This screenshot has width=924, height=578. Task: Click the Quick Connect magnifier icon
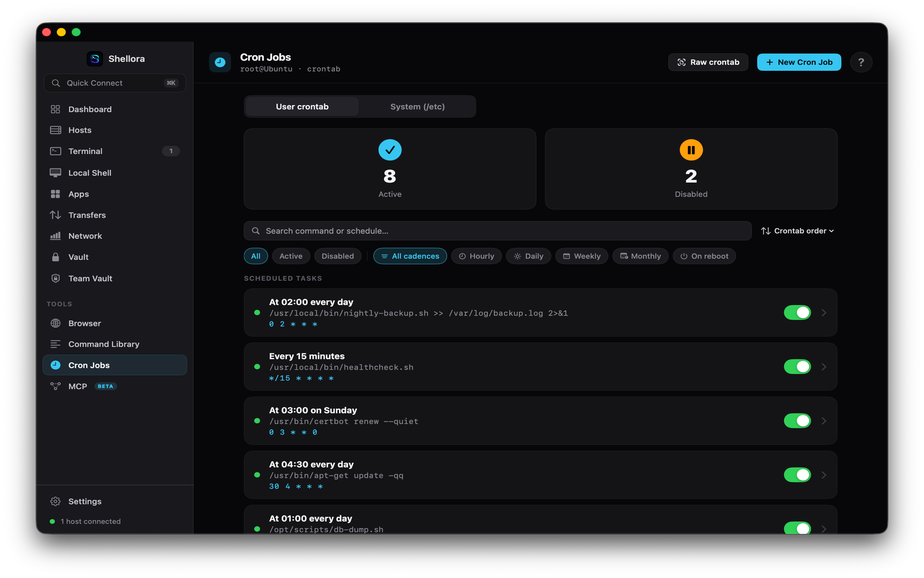coord(56,83)
